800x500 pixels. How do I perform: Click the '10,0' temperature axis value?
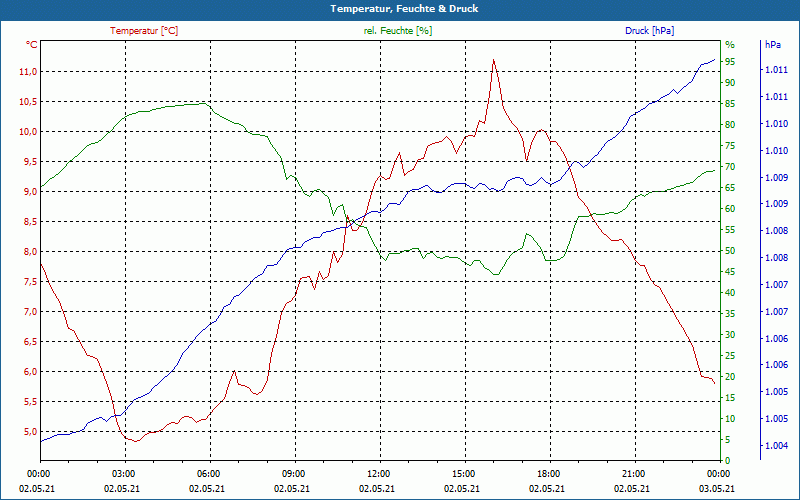point(28,132)
